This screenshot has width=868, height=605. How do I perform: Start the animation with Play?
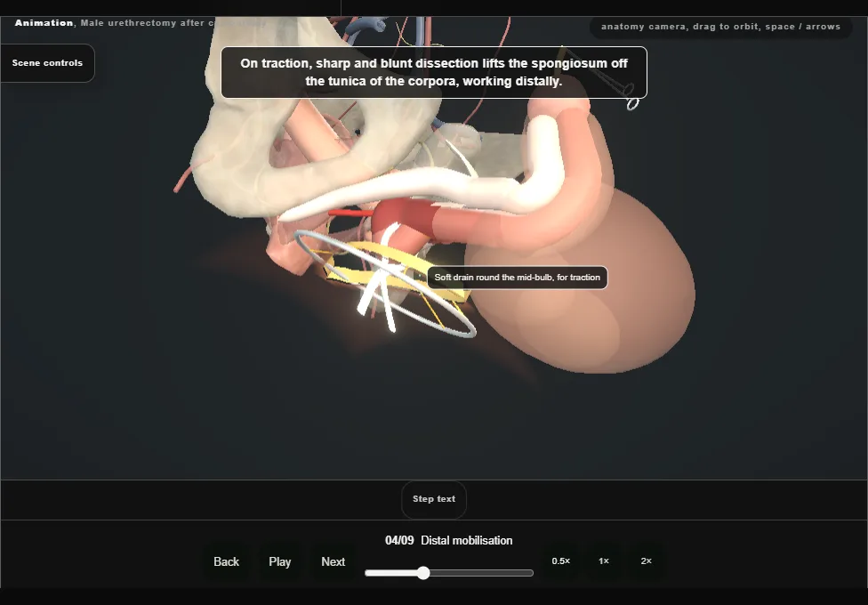point(280,561)
